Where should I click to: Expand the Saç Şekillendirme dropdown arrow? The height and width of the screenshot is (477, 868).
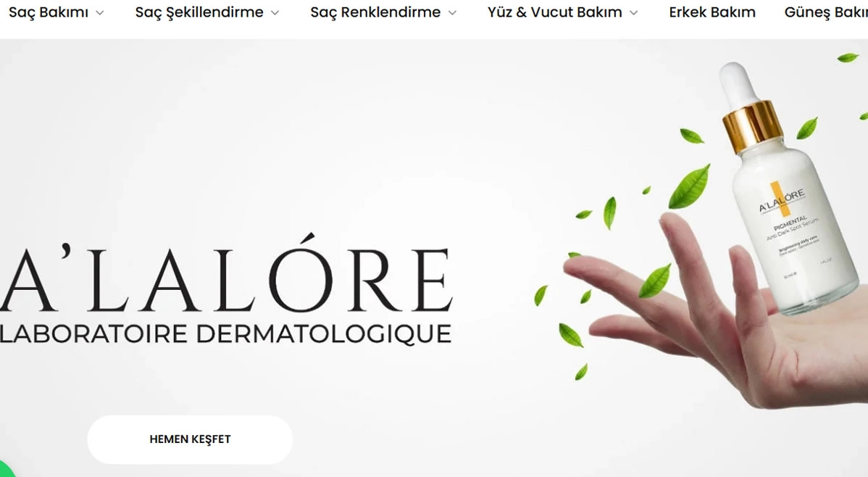(x=275, y=13)
